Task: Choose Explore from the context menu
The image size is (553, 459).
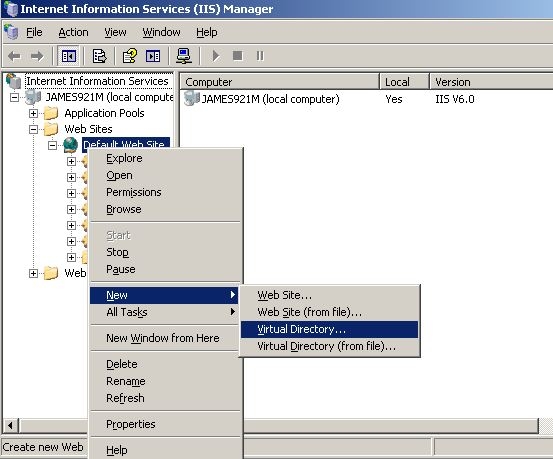Action: pyautogui.click(x=164, y=158)
